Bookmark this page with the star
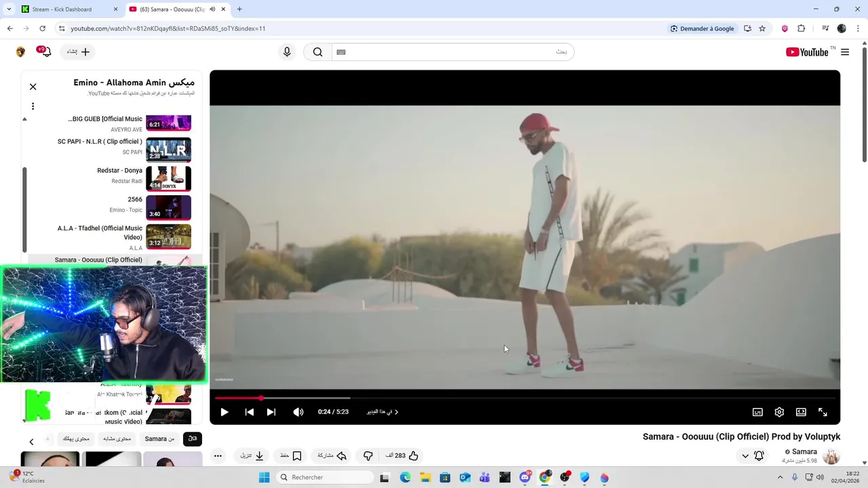 [x=762, y=28]
